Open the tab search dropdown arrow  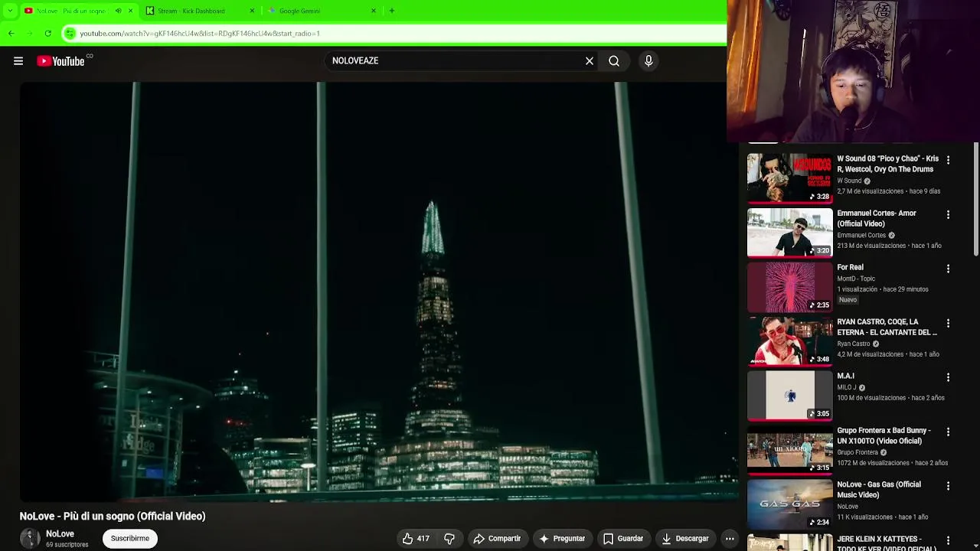click(9, 11)
